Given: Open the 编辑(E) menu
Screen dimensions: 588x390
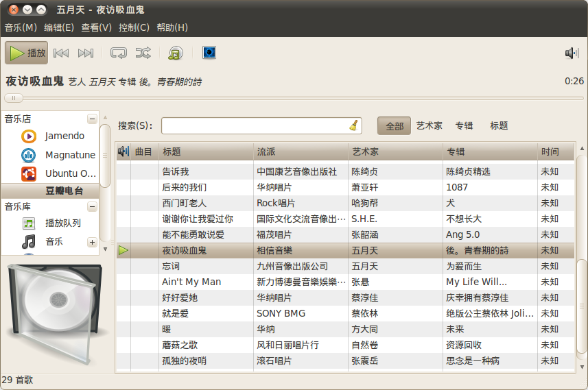Looking at the screenshot, I should pos(59,27).
